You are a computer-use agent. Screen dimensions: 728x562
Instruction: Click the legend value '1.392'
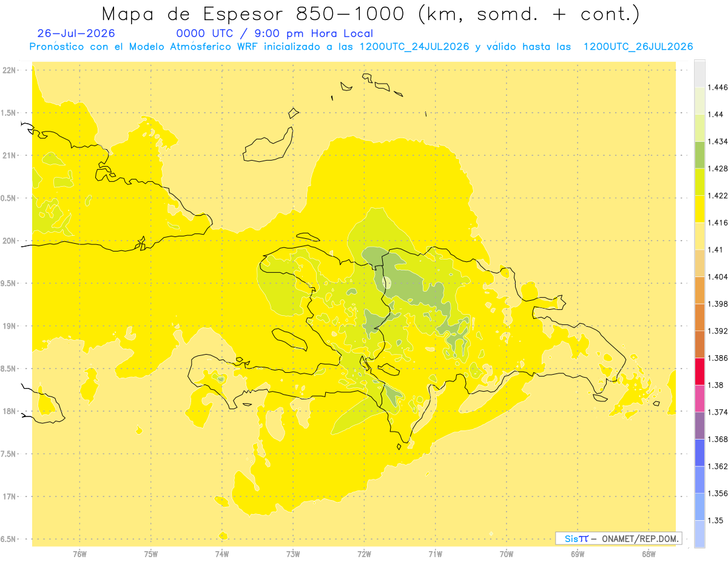tap(717, 331)
